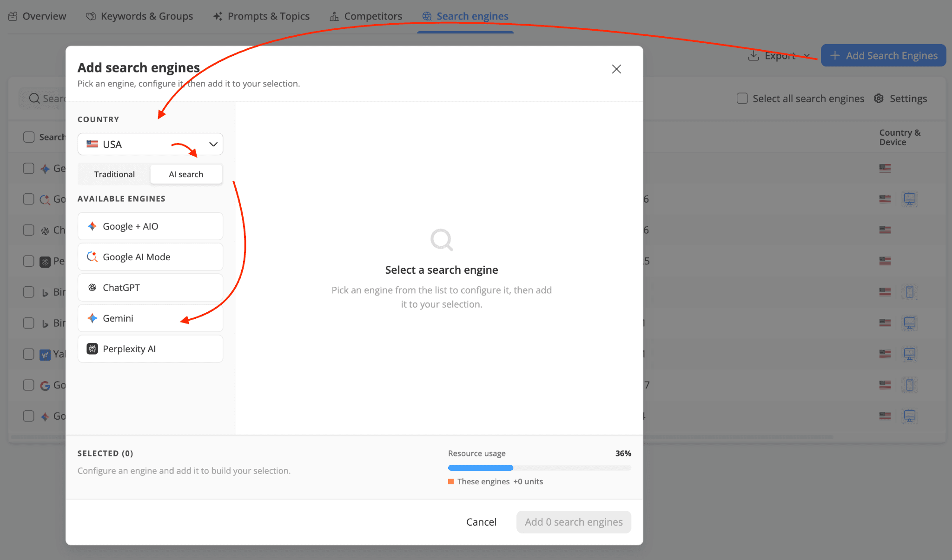Screen dimensions: 952x560
Task: Select the Google + AIO engine
Action: point(150,226)
